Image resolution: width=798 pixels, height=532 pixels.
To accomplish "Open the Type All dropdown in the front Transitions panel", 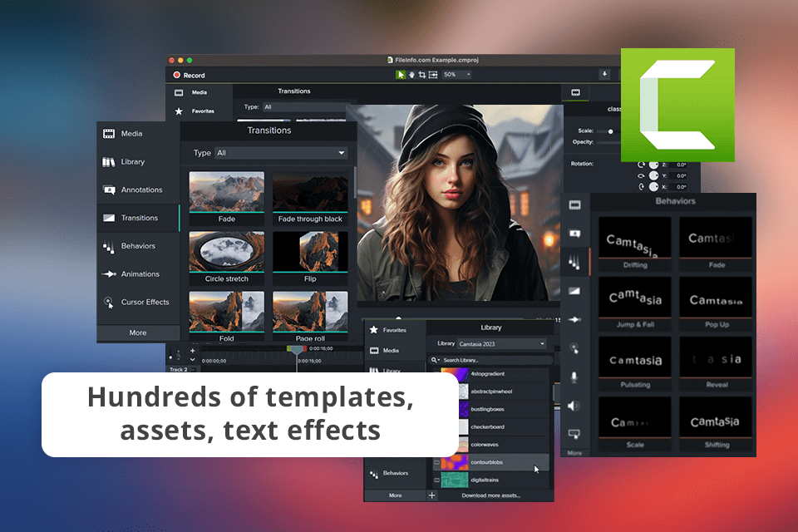I will click(x=281, y=153).
